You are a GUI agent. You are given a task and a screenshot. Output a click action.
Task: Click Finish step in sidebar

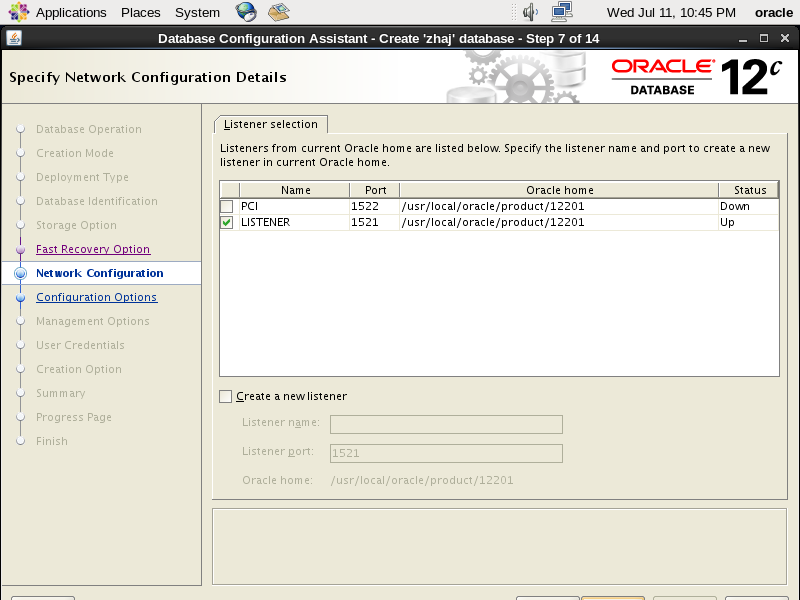pyautogui.click(x=52, y=441)
